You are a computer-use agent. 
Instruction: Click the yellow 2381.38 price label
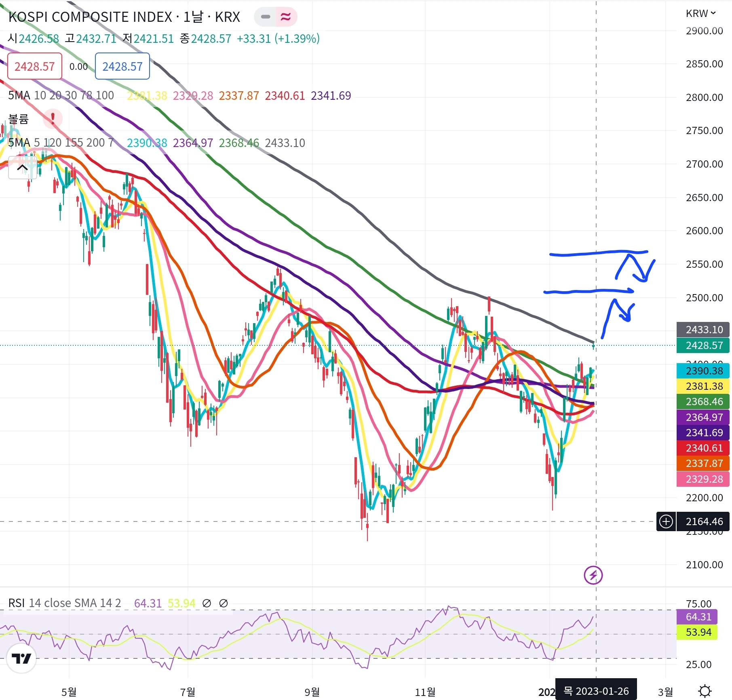[x=703, y=386]
